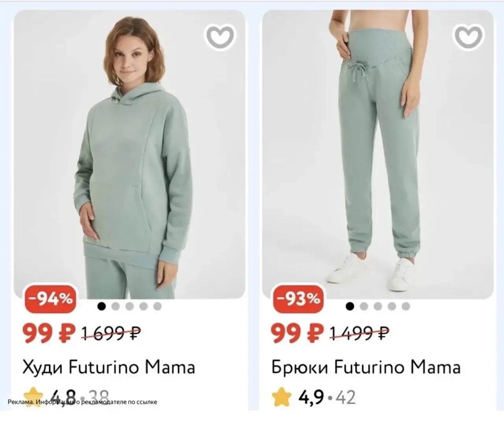
Task: Select last image dot of hoodie carousel
Action: point(157,306)
